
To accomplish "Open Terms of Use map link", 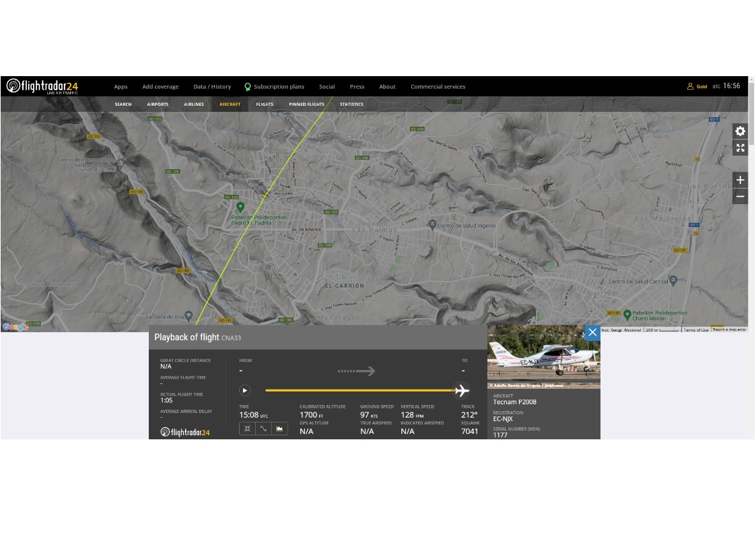I will (x=695, y=330).
